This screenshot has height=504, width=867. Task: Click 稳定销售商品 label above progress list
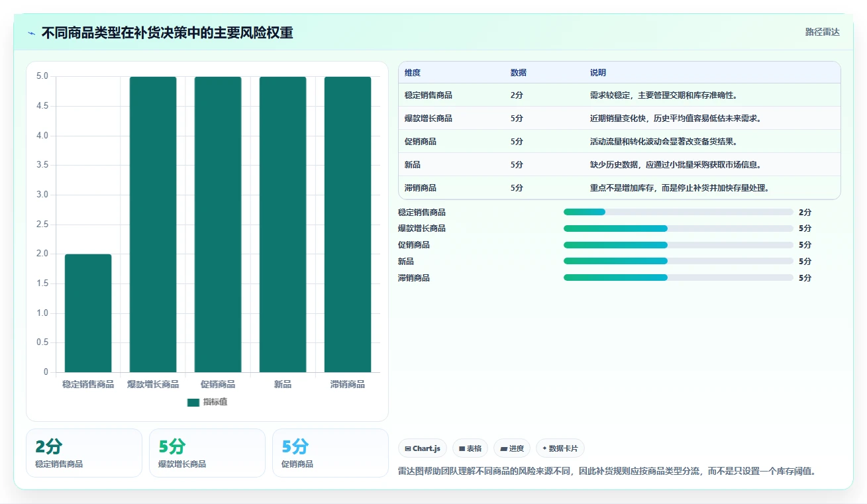(422, 213)
